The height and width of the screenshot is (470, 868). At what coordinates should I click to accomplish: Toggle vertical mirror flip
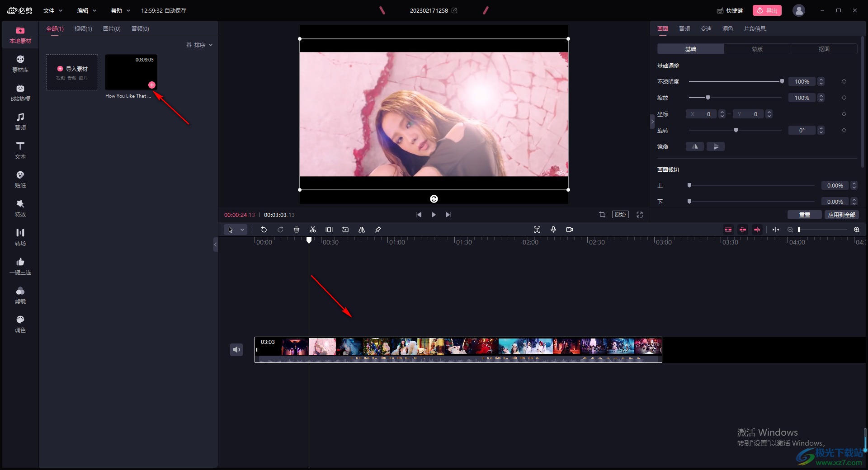[x=716, y=146]
